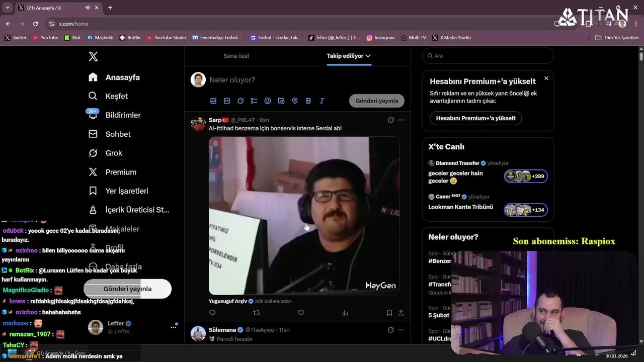Click Grok icon on Sarp's post
The width and height of the screenshot is (644, 362).
[391, 120]
